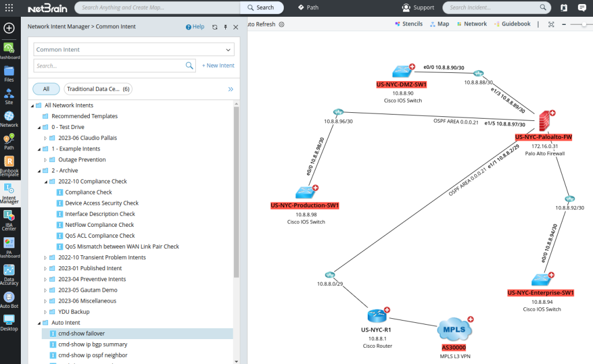Open Intent Manager in the sidebar
Screen dimensions: 593x364
click(x=9, y=193)
